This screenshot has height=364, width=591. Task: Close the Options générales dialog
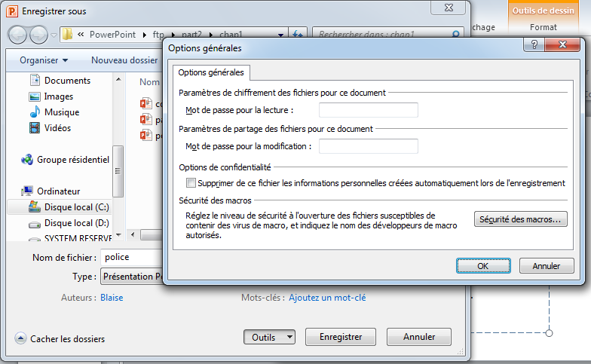(562, 45)
